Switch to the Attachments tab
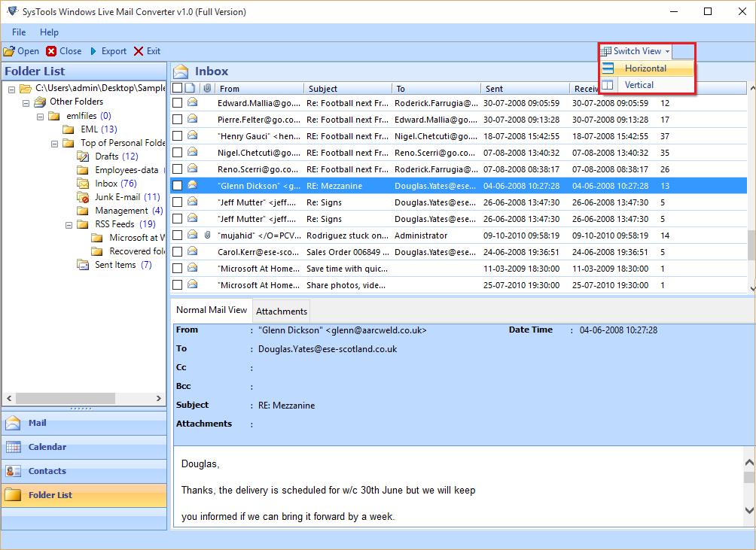Image resolution: width=756 pixels, height=550 pixels. [282, 311]
